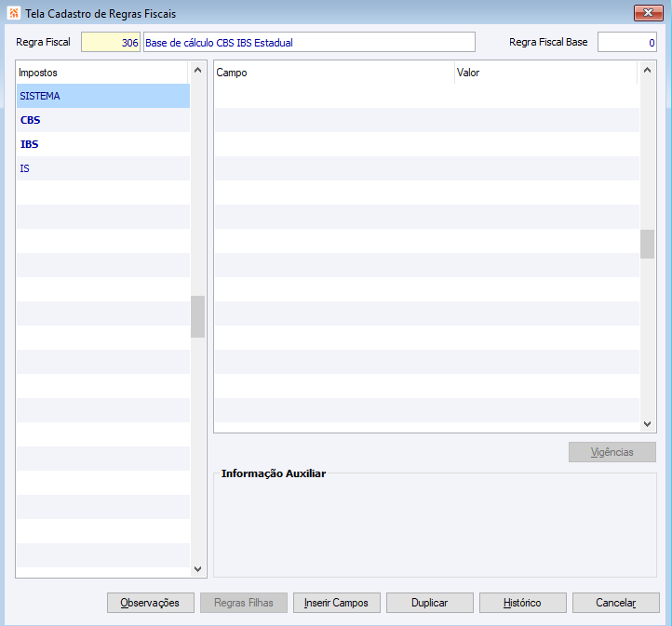Screen dimensions: 672x626
Task: Click the Valor column header
Action: click(546, 73)
